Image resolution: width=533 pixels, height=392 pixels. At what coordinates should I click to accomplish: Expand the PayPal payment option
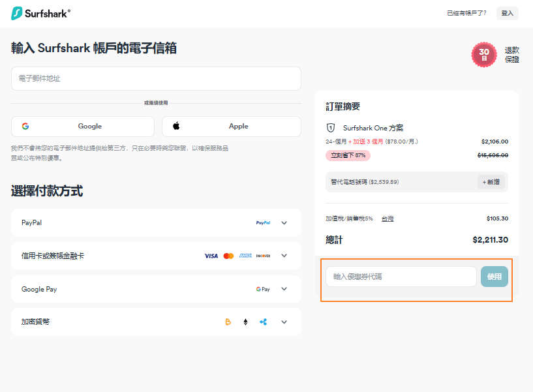click(x=284, y=223)
